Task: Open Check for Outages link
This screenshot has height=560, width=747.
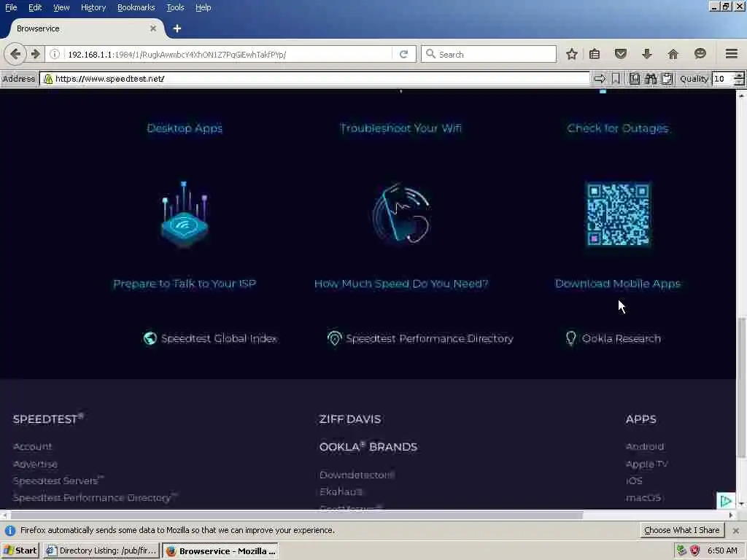Action: coord(617,128)
